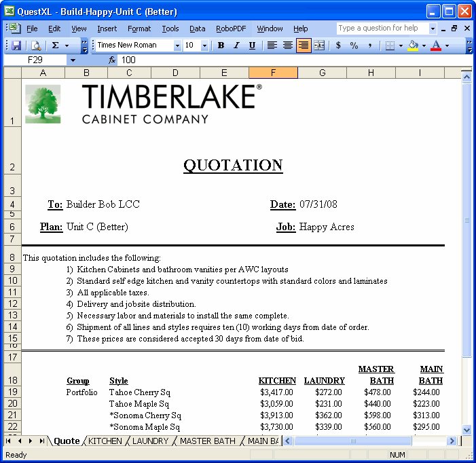Open the Tools menu
476x463 pixels.
coord(170,29)
